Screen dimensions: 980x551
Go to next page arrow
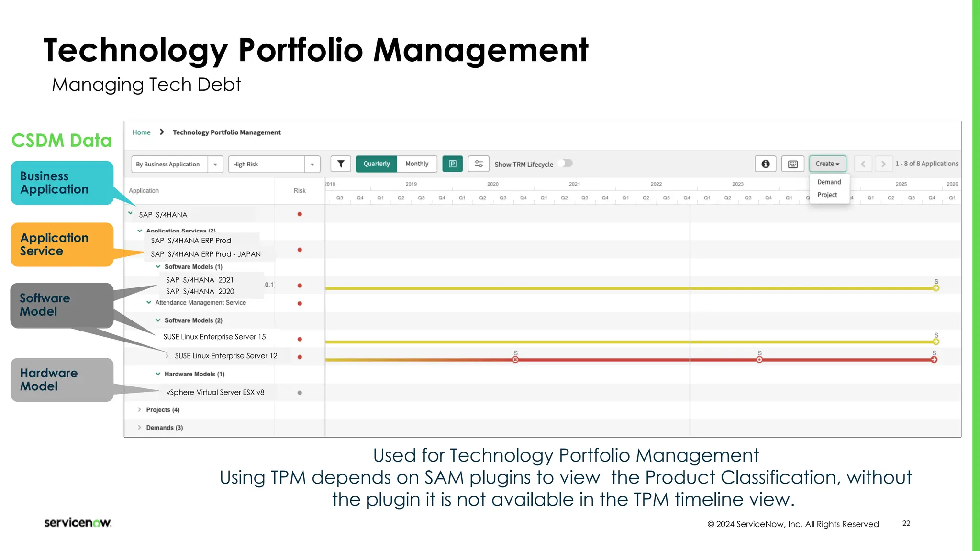click(x=883, y=164)
